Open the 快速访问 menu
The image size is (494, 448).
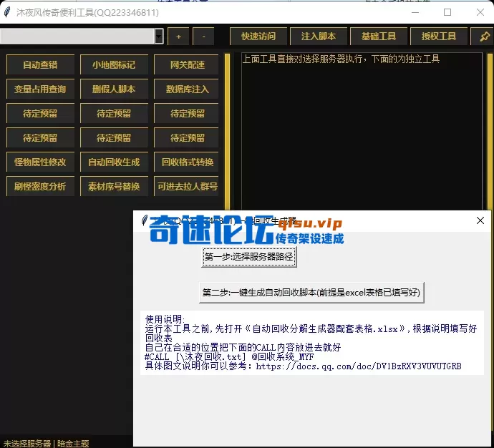tap(258, 36)
